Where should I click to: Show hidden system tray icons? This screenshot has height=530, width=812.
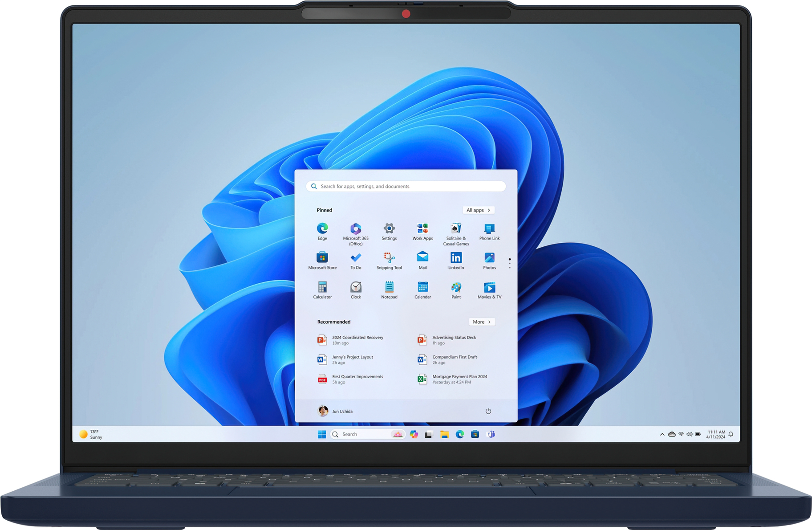coord(662,434)
